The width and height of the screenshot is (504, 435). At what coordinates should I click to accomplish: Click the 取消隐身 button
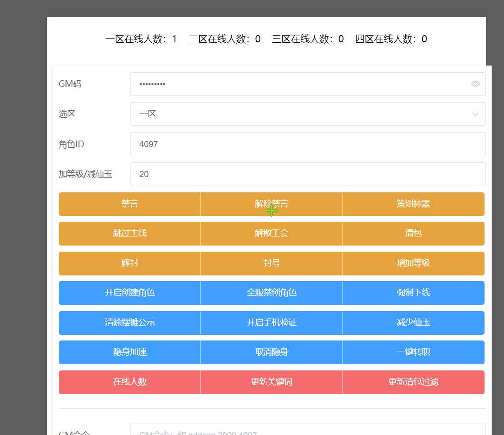(271, 352)
